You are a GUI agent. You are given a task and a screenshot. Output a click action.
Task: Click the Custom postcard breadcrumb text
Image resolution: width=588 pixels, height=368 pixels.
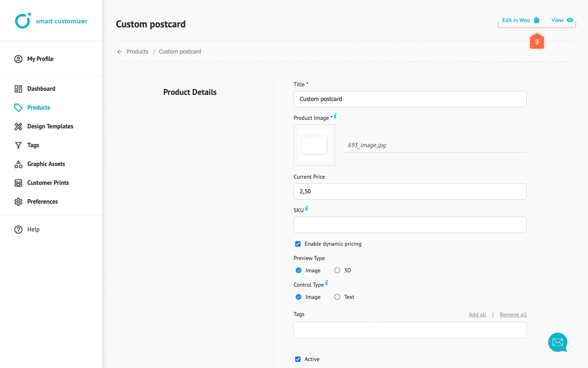point(180,52)
